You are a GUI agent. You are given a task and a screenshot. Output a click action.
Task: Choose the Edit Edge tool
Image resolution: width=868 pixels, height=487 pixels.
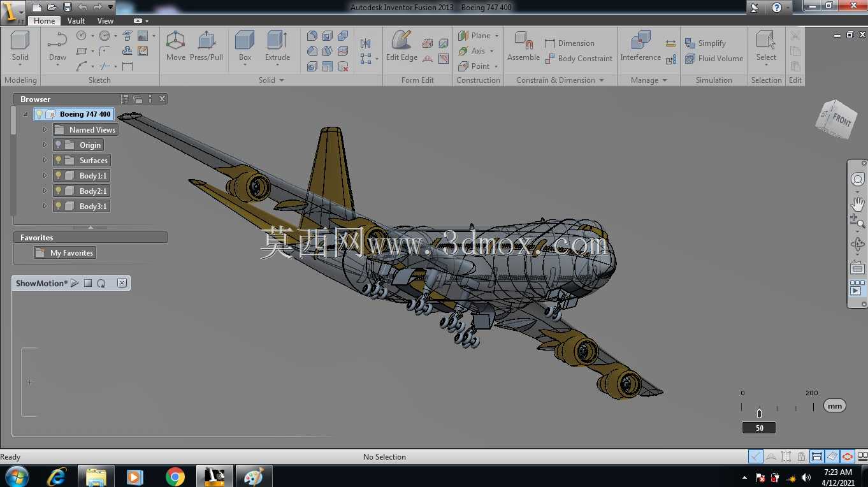click(x=401, y=46)
